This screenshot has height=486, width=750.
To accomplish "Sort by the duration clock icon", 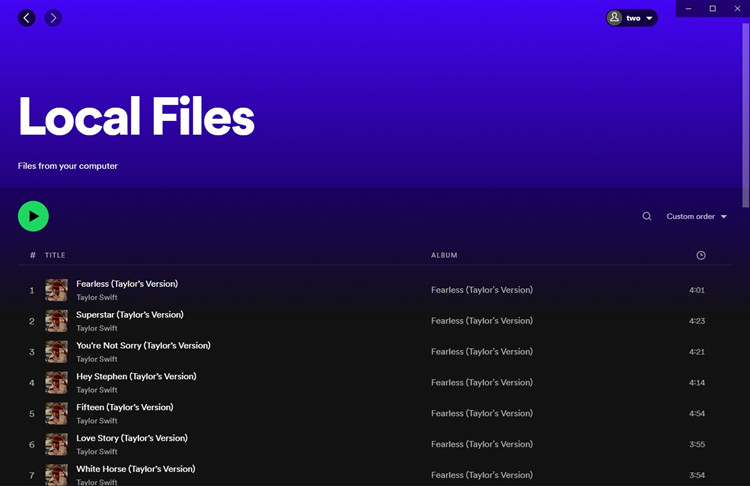I will (x=701, y=255).
